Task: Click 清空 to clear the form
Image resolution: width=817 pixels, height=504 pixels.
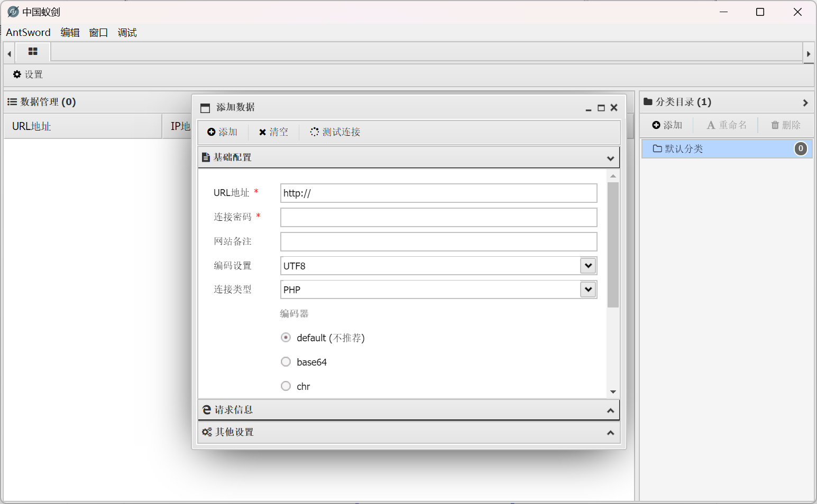Action: click(273, 132)
